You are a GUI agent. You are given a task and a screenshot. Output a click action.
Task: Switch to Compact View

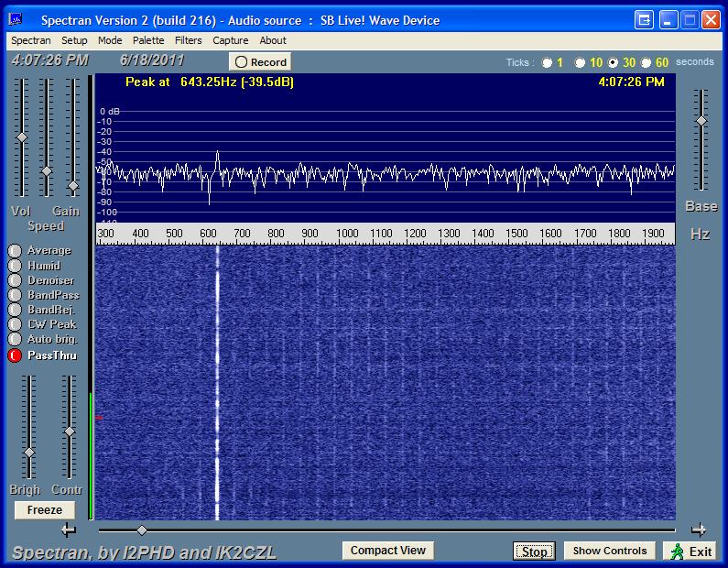[x=388, y=551]
